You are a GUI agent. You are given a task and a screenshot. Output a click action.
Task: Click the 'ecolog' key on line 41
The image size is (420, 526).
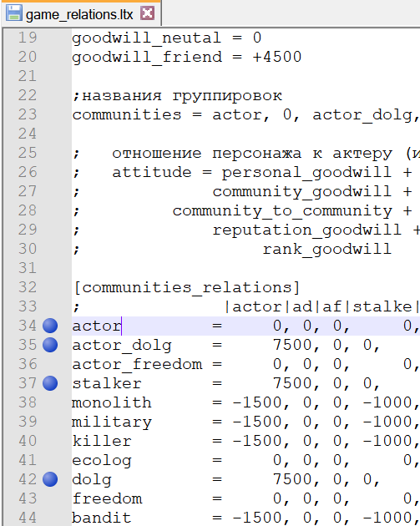click(102, 461)
